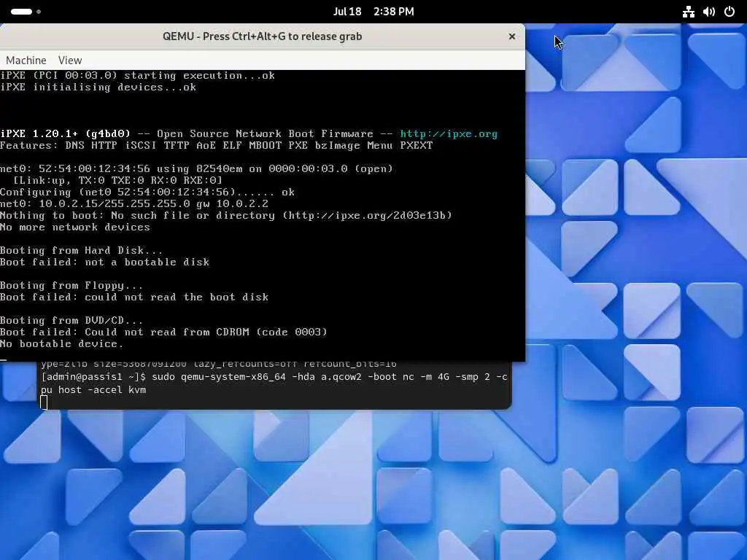This screenshot has height=560, width=747.
Task: Click the 'No more network devices' line
Action: [x=75, y=227]
